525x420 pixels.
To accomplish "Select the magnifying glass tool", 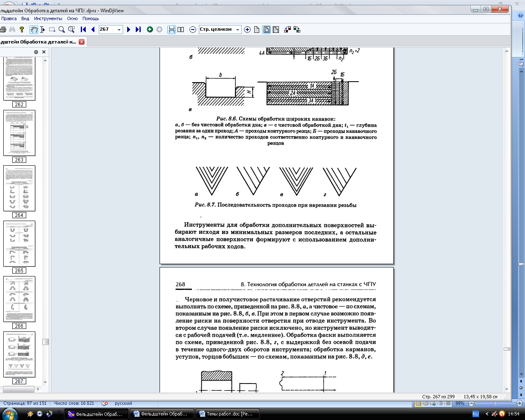I will (62, 30).
